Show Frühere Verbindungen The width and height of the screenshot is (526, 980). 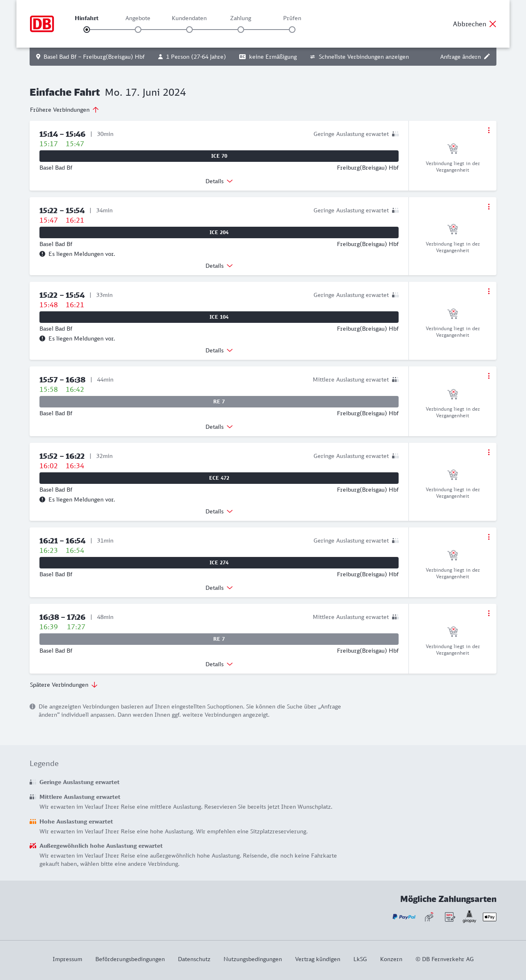tap(65, 110)
